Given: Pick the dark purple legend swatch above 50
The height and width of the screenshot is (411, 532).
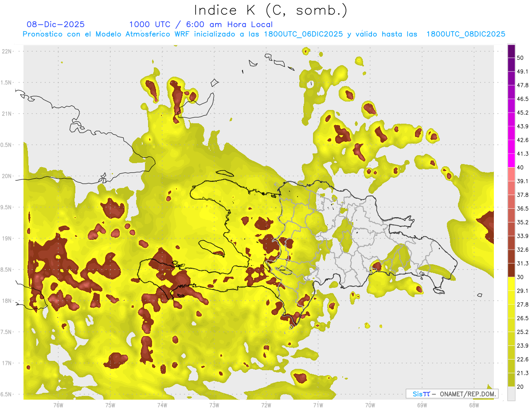Looking at the screenshot, I should (511, 51).
